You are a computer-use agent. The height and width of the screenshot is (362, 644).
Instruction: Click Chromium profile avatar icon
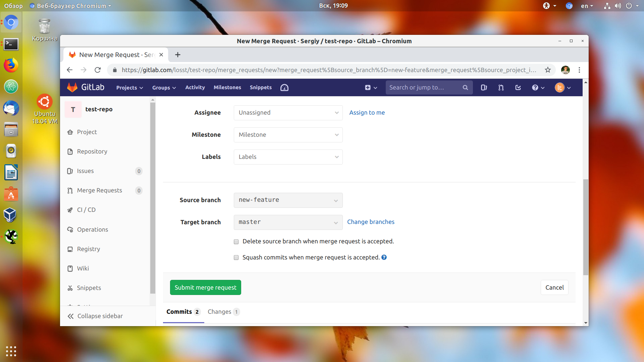(566, 70)
